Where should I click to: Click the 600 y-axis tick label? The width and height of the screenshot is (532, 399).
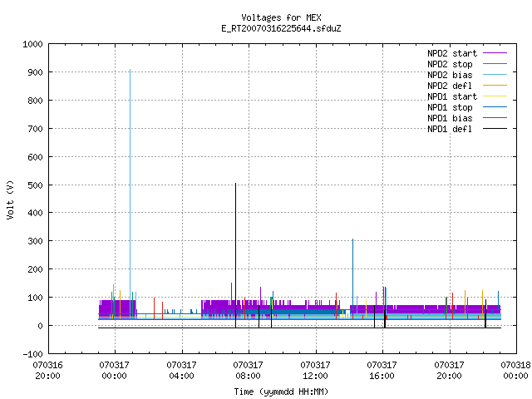pos(35,157)
